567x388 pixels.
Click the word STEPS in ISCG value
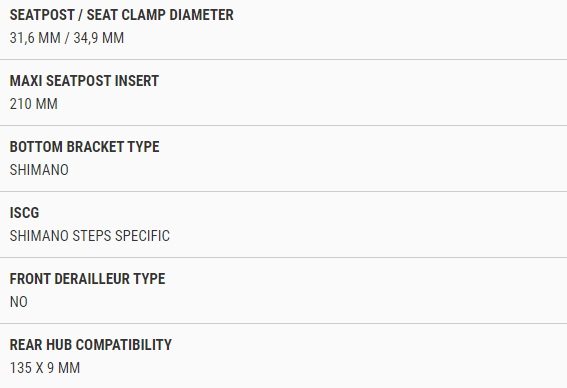pos(92,236)
